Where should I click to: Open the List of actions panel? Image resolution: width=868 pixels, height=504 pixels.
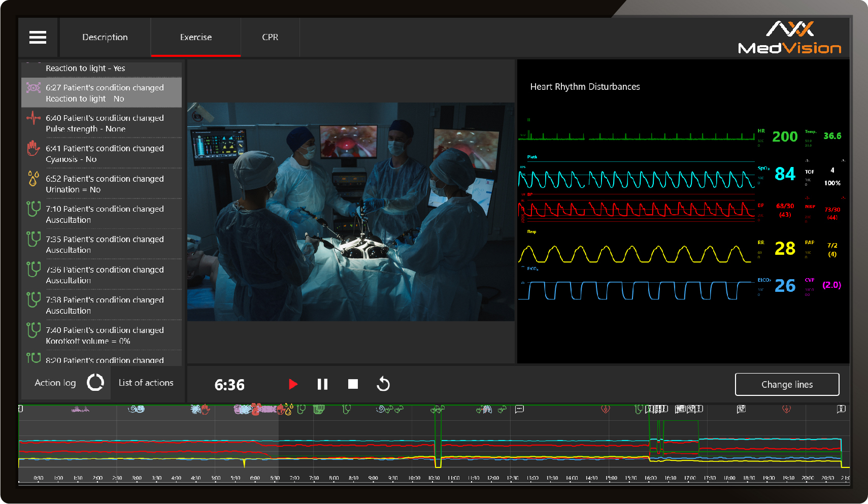pos(146,383)
